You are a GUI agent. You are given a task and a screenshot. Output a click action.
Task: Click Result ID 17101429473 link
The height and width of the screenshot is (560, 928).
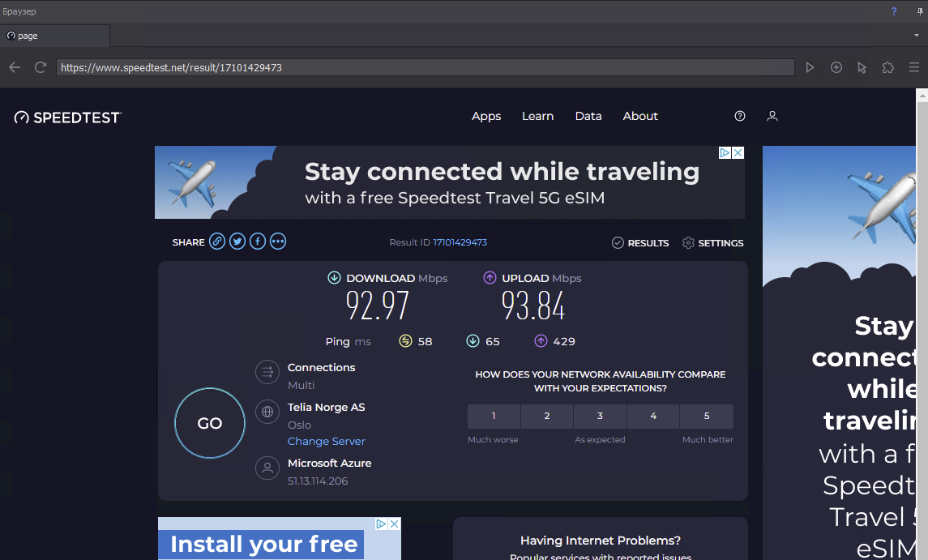point(460,242)
